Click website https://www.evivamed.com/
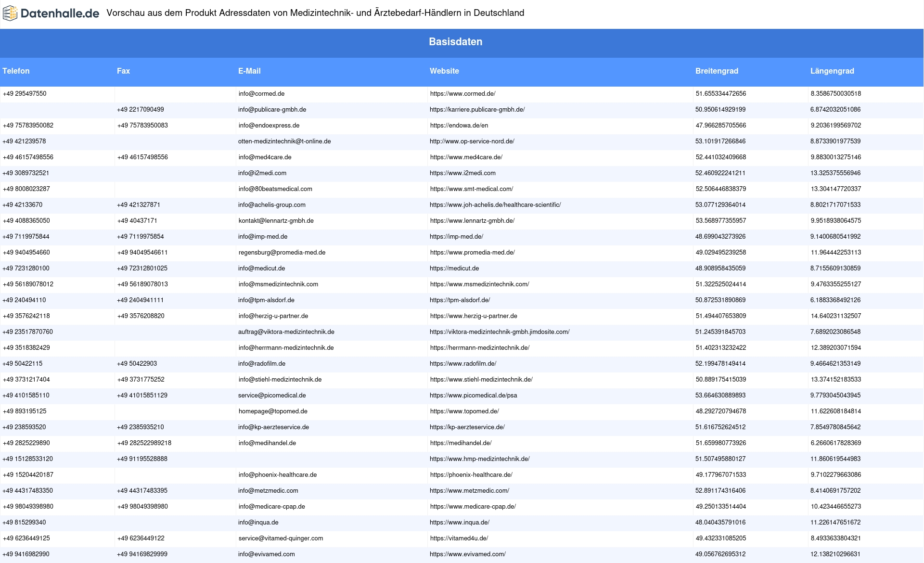Screen dimensions: 924x563 tap(468, 554)
